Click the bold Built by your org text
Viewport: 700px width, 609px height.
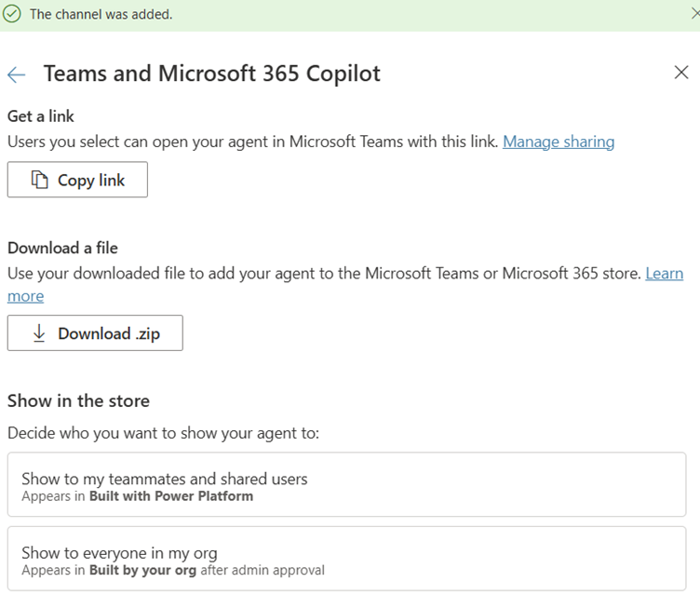tap(142, 570)
